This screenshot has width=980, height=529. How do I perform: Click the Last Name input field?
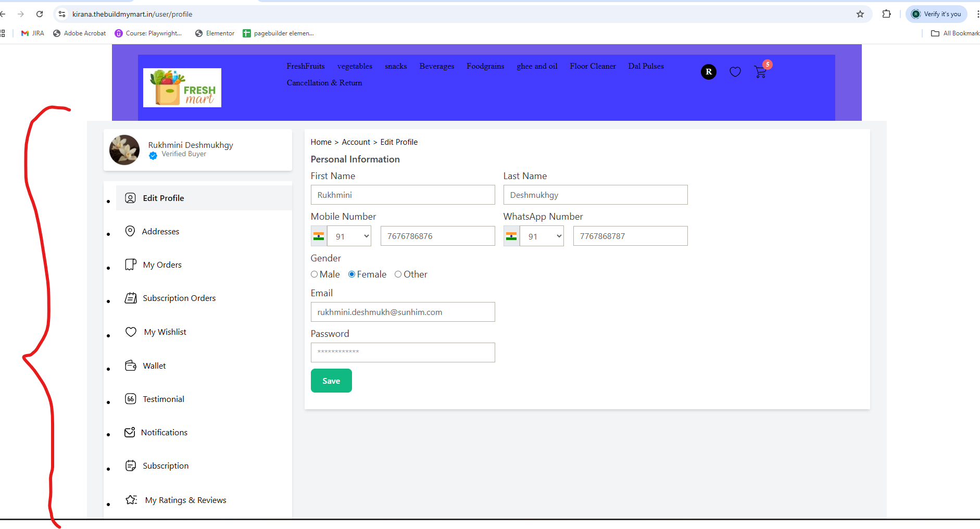click(596, 195)
